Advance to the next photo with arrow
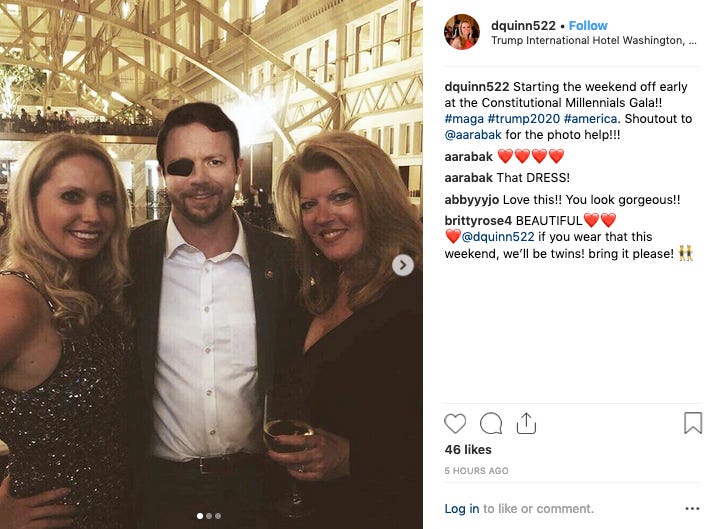Image resolution: width=717 pixels, height=529 pixels. click(403, 265)
